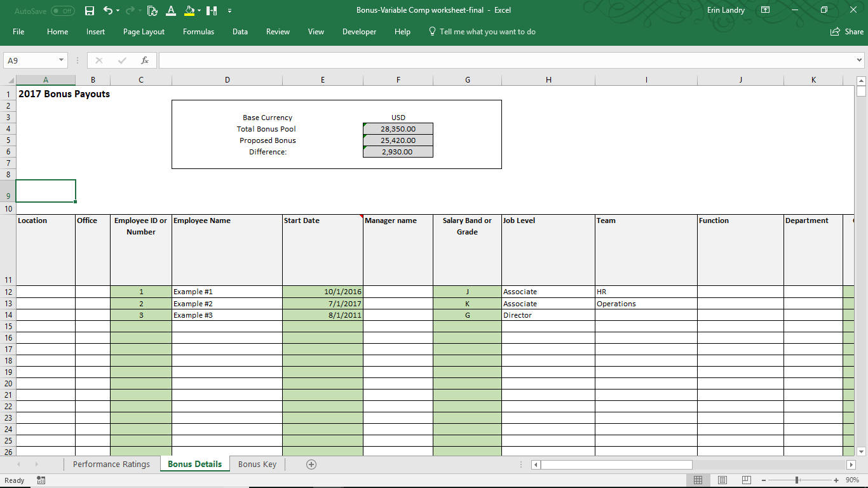This screenshot has width=868, height=488.
Task: Save the workbook using Quick Access Save icon
Action: 89,10
